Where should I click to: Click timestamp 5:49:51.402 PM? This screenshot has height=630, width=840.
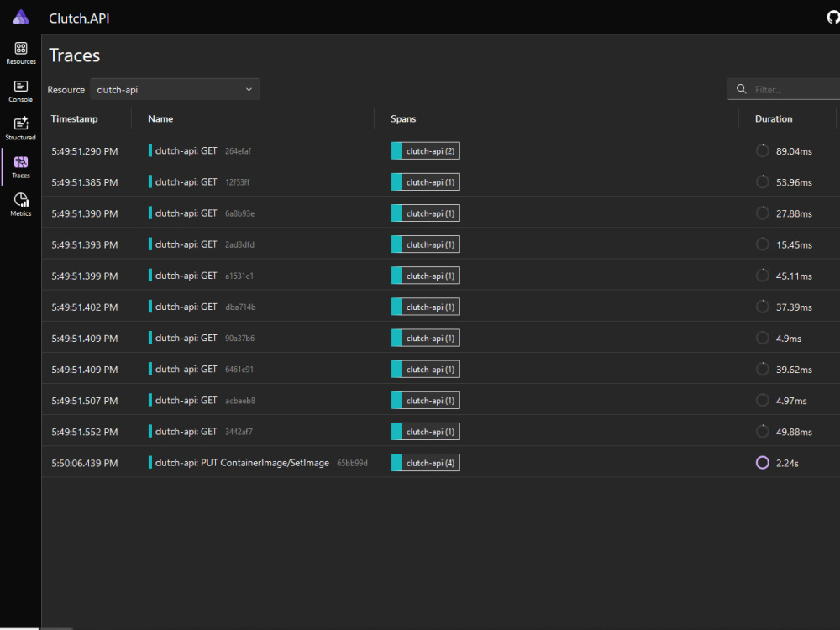(85, 307)
